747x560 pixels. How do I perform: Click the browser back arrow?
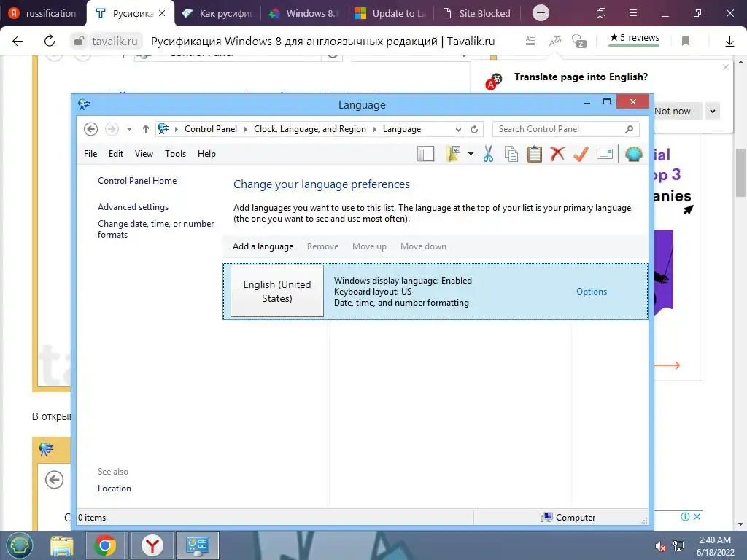click(x=18, y=41)
